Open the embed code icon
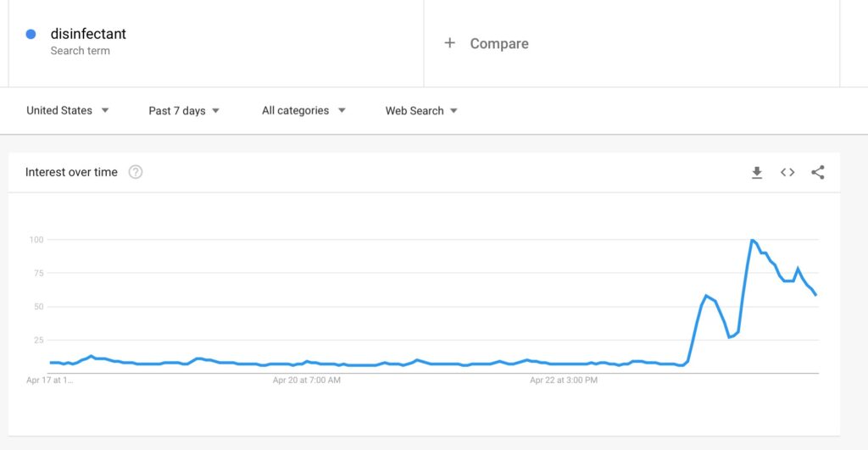 click(x=787, y=173)
